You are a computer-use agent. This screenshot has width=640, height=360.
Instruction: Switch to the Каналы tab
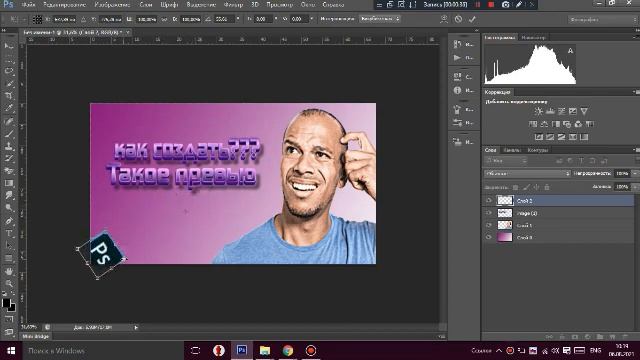[512, 150]
